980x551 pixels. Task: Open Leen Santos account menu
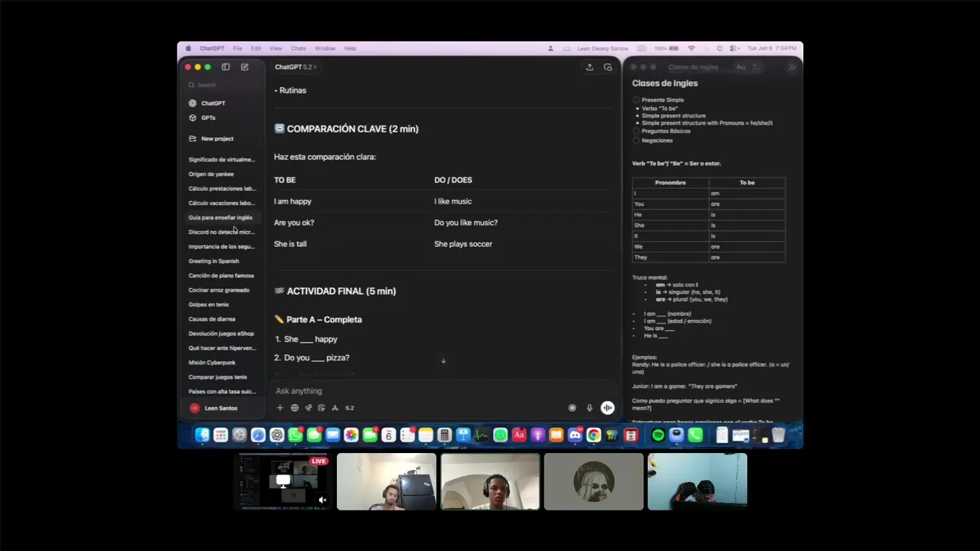221,408
